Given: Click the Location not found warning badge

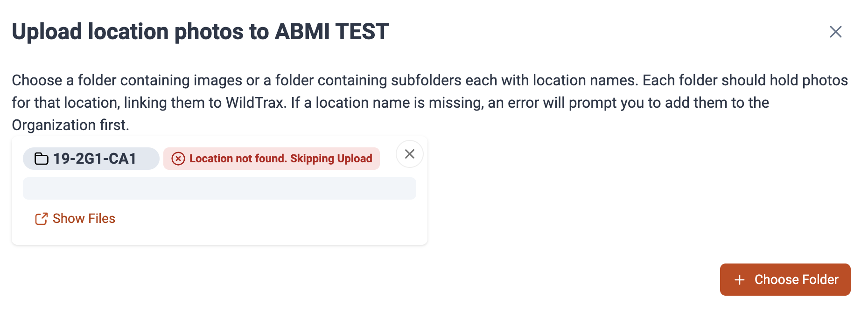Looking at the screenshot, I should 271,159.
